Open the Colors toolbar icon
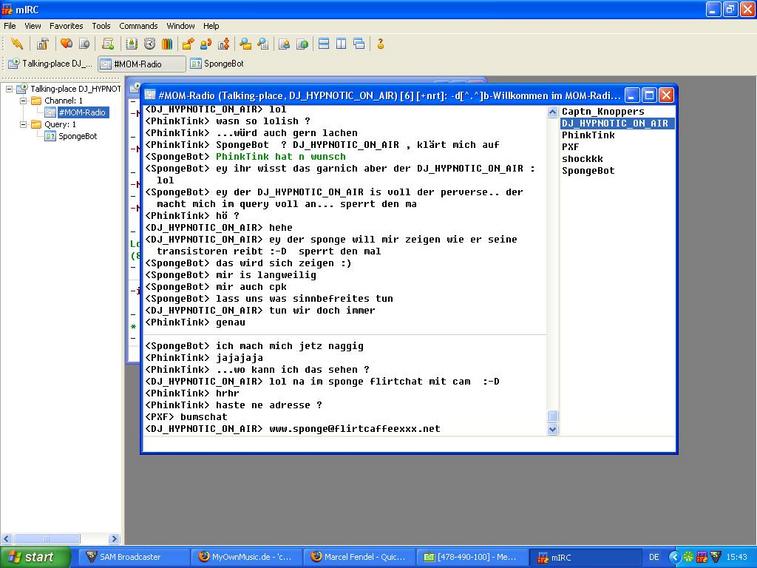 coord(167,44)
